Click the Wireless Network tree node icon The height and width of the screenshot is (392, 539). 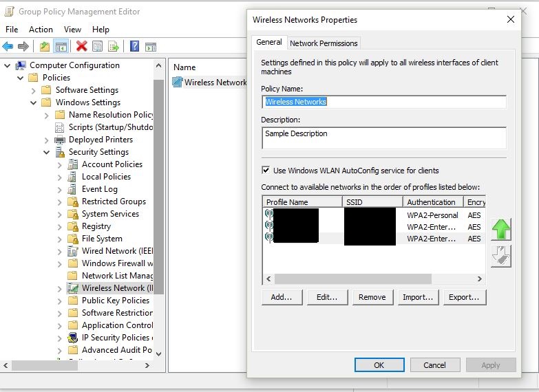pos(72,288)
